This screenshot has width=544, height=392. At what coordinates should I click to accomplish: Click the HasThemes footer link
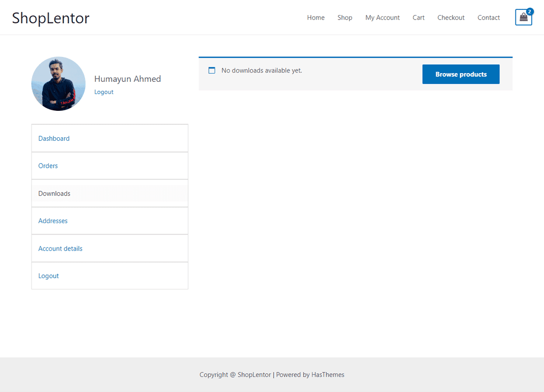point(327,374)
